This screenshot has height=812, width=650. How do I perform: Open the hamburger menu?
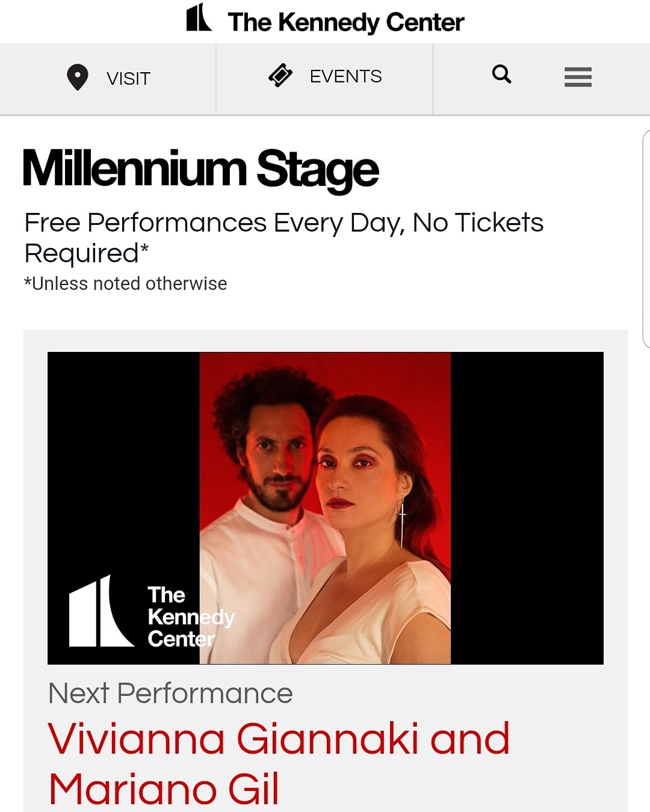578,77
